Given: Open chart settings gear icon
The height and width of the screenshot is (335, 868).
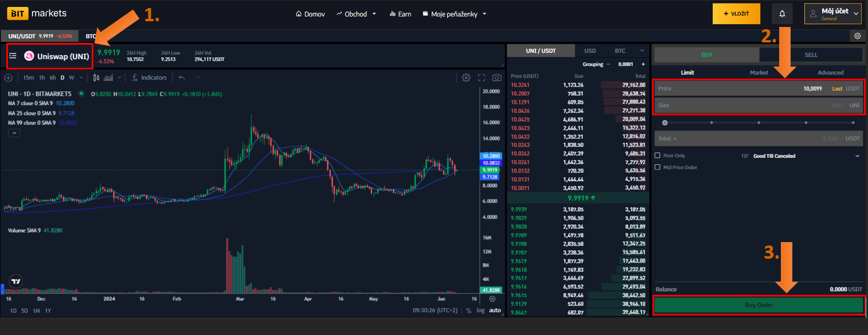Looking at the screenshot, I should [466, 77].
